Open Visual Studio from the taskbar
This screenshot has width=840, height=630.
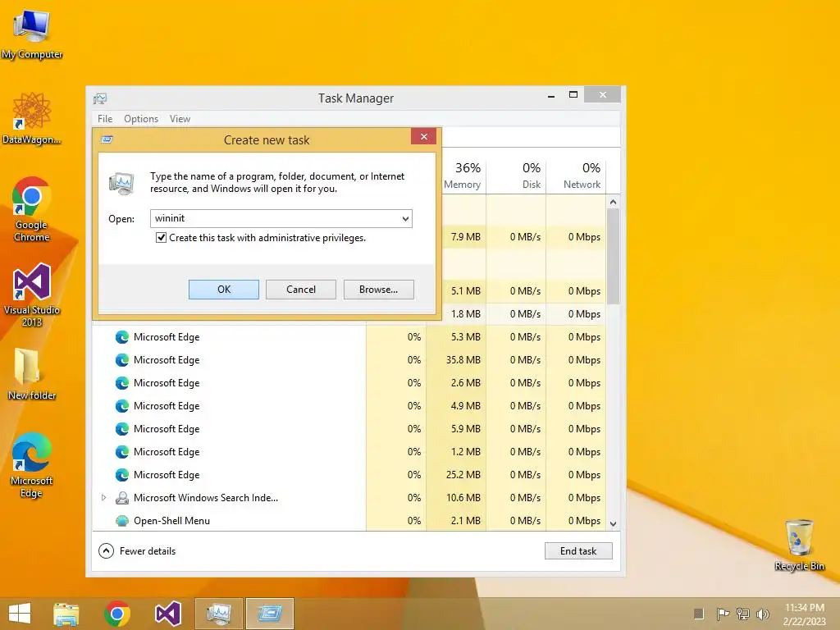pyautogui.click(x=167, y=614)
